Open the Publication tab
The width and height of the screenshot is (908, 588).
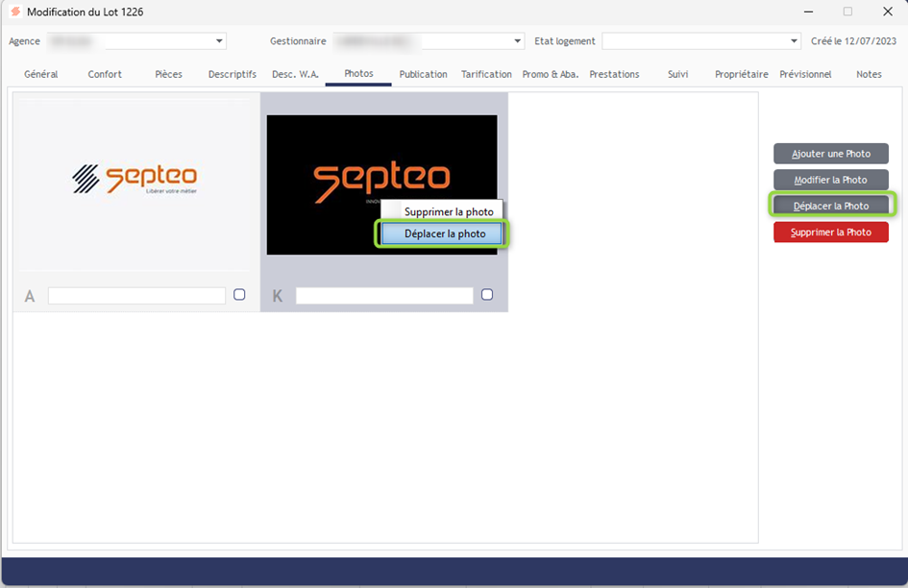[x=423, y=74]
